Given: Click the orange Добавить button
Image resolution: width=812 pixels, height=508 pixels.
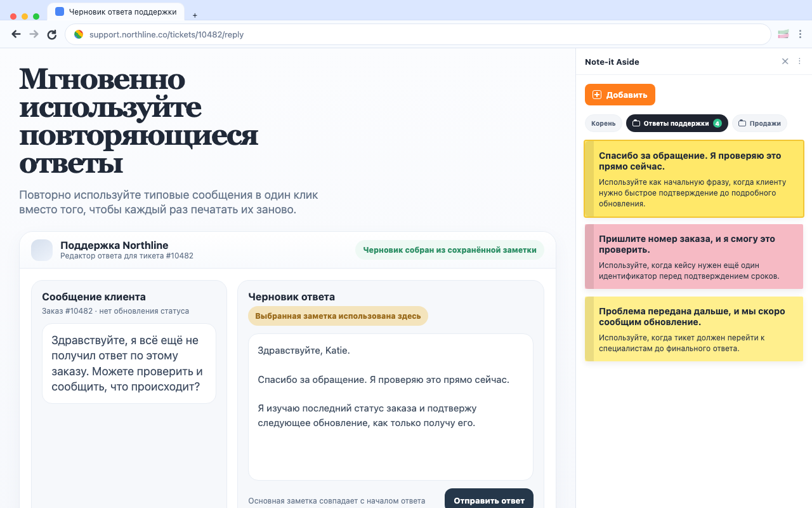Looking at the screenshot, I should (620, 94).
